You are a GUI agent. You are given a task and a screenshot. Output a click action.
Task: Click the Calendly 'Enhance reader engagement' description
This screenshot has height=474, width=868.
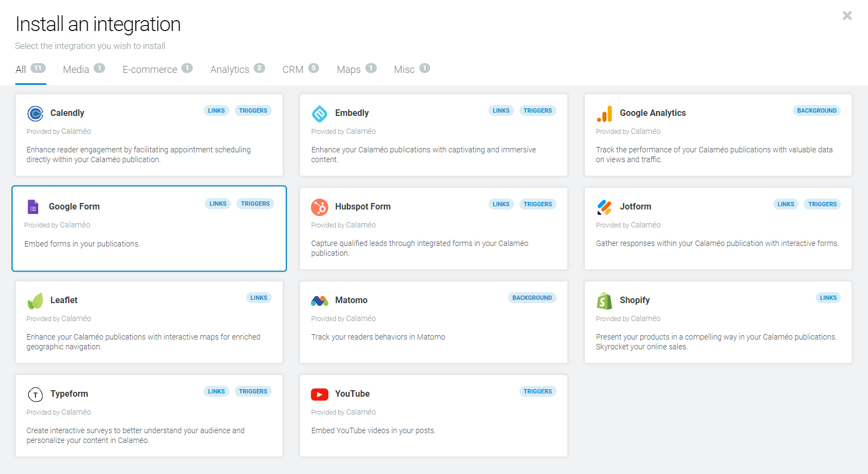click(139, 155)
